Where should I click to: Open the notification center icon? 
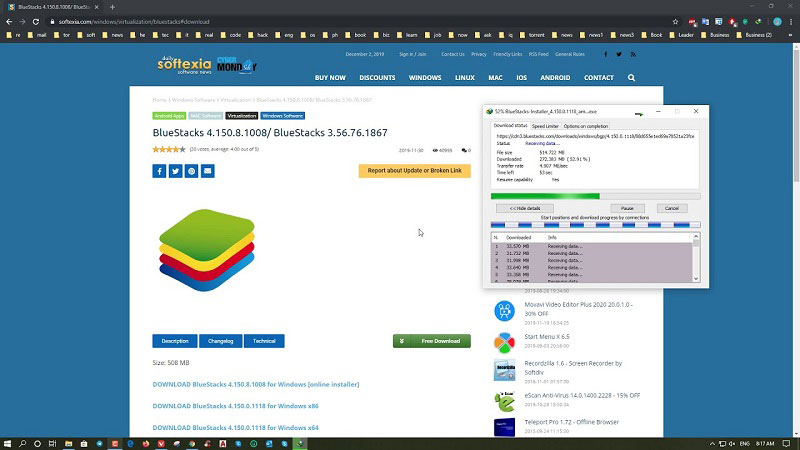[x=786, y=444]
